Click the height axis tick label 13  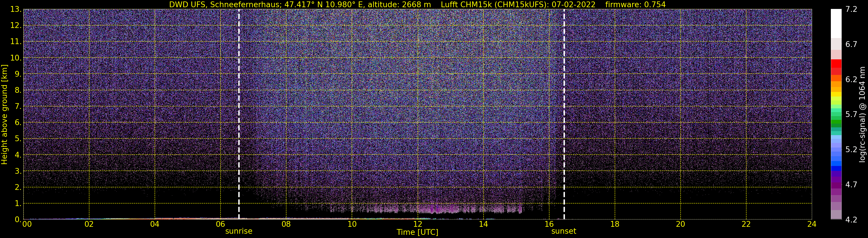16,10
